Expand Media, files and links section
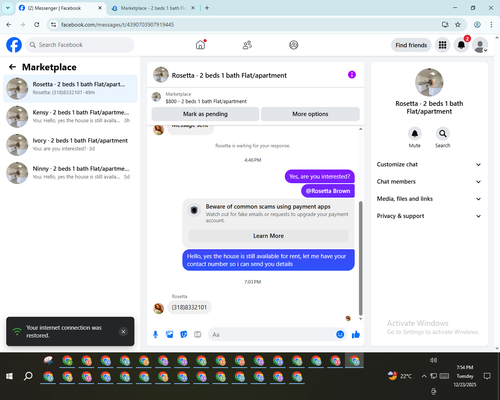The height and width of the screenshot is (400, 500). pos(429,199)
